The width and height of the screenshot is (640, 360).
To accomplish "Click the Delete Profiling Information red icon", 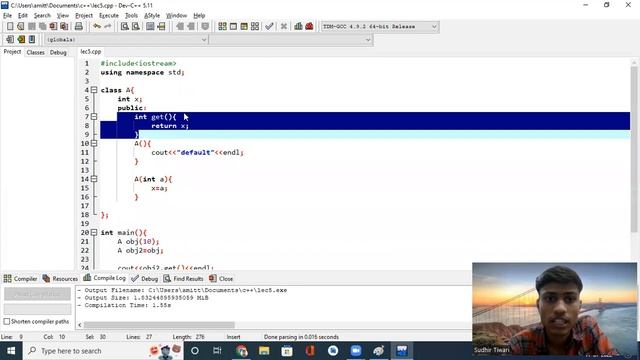I will 309,27.
